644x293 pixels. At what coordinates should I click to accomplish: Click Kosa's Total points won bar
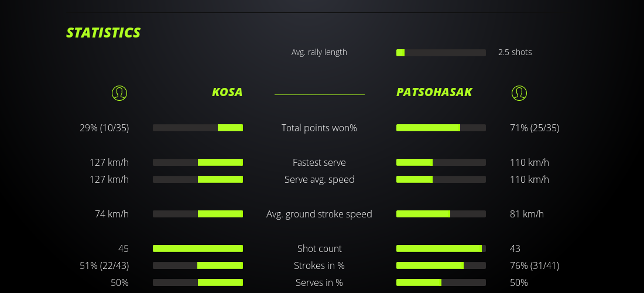click(x=198, y=128)
